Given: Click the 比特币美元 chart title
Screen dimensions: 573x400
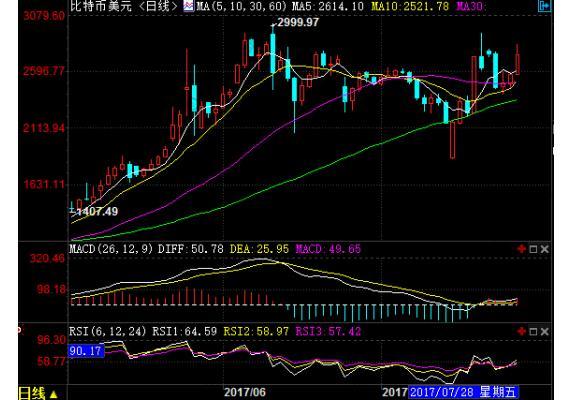Looking at the screenshot, I should click(101, 5).
